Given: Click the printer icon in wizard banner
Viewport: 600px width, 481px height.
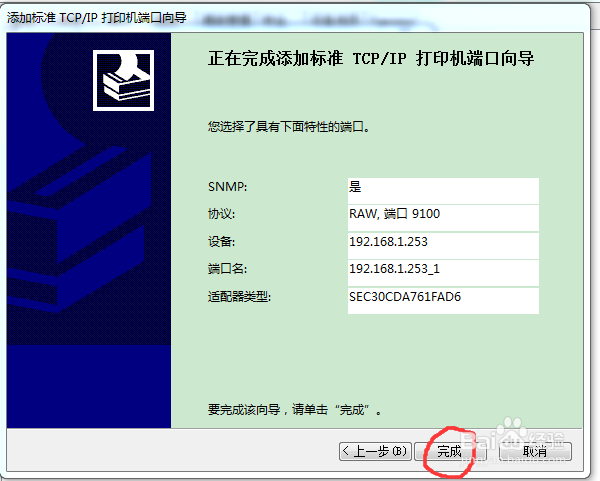Looking at the screenshot, I should pos(124,80).
